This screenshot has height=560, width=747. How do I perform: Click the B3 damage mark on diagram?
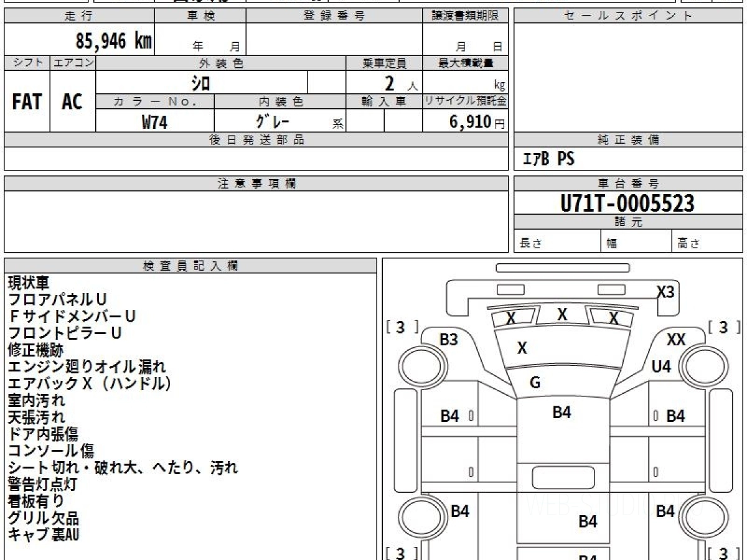pyautogui.click(x=449, y=340)
